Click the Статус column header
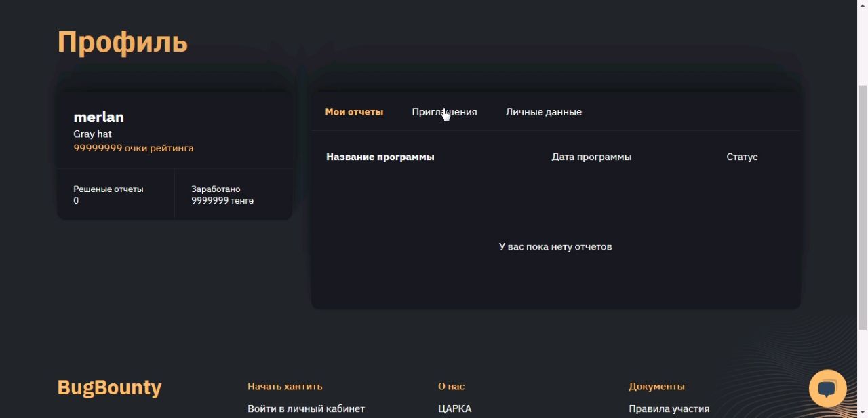Image resolution: width=868 pixels, height=418 pixels. [742, 157]
